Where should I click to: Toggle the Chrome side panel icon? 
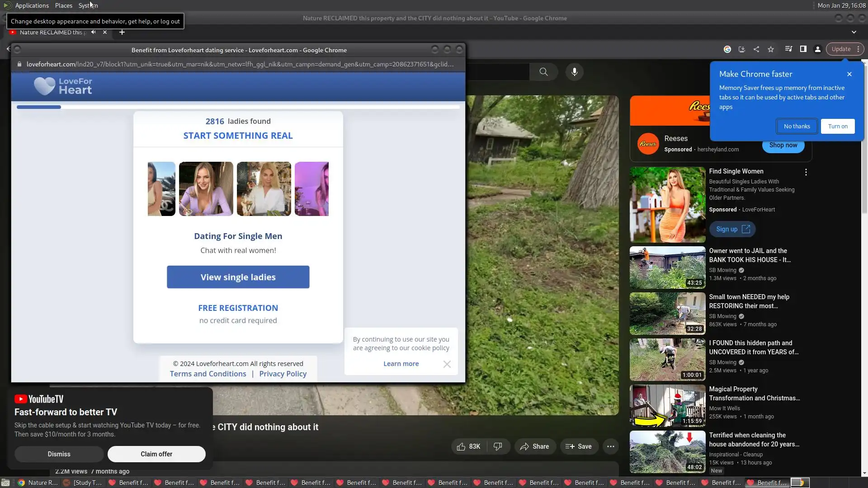[803, 49]
